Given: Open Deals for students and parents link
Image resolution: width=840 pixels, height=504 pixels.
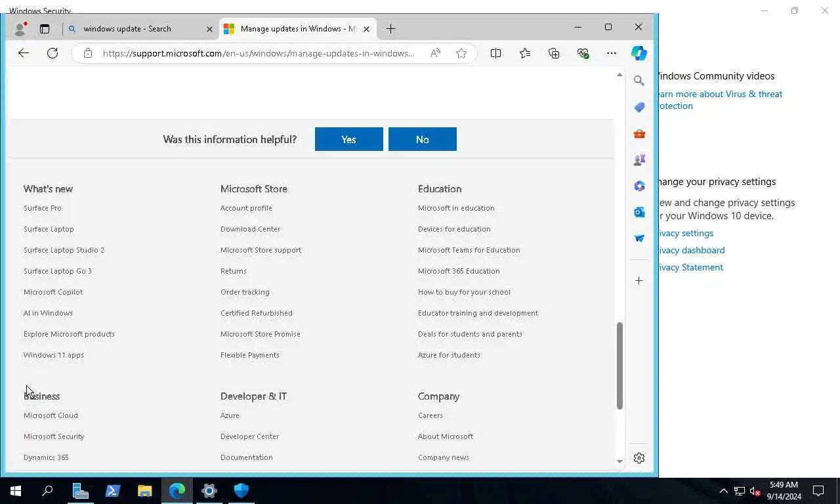Looking at the screenshot, I should tap(470, 334).
